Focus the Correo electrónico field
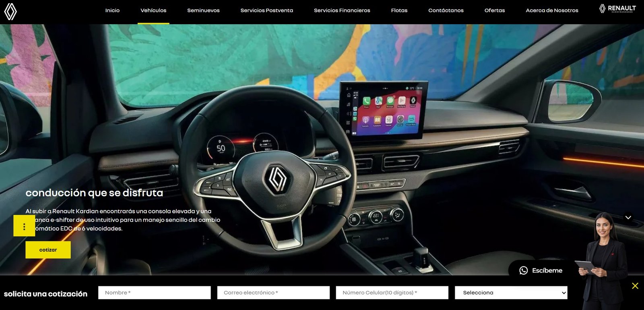Viewport: 644px width, 310px height. (x=273, y=293)
